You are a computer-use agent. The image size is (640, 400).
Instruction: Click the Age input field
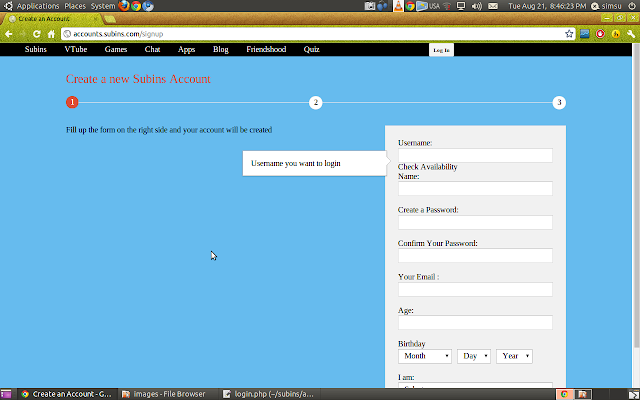coord(475,322)
